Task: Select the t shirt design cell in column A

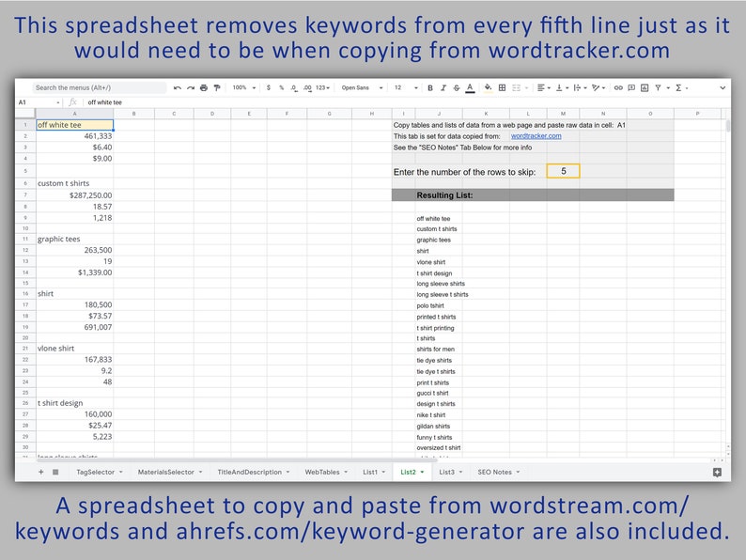Action: [75, 403]
